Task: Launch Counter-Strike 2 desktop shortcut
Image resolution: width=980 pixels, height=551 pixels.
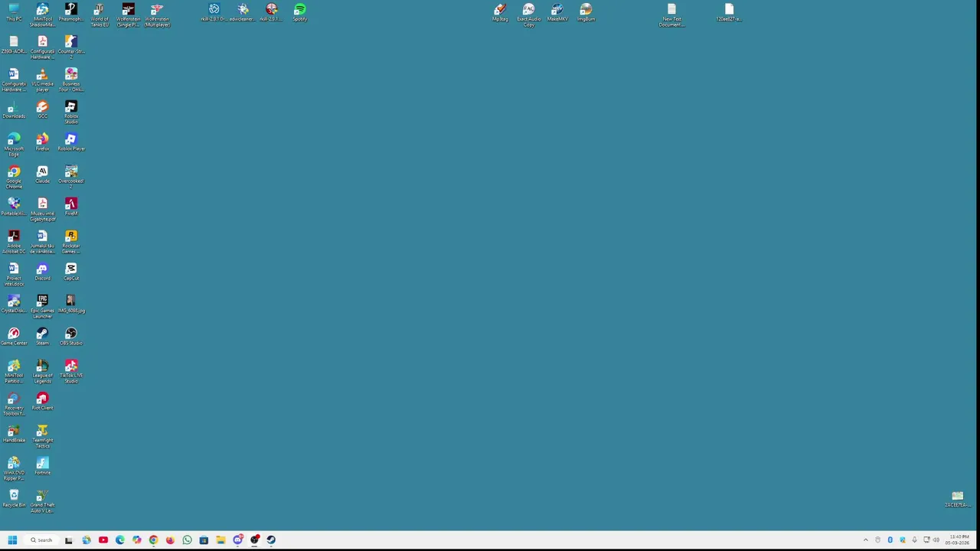Action: (x=71, y=47)
